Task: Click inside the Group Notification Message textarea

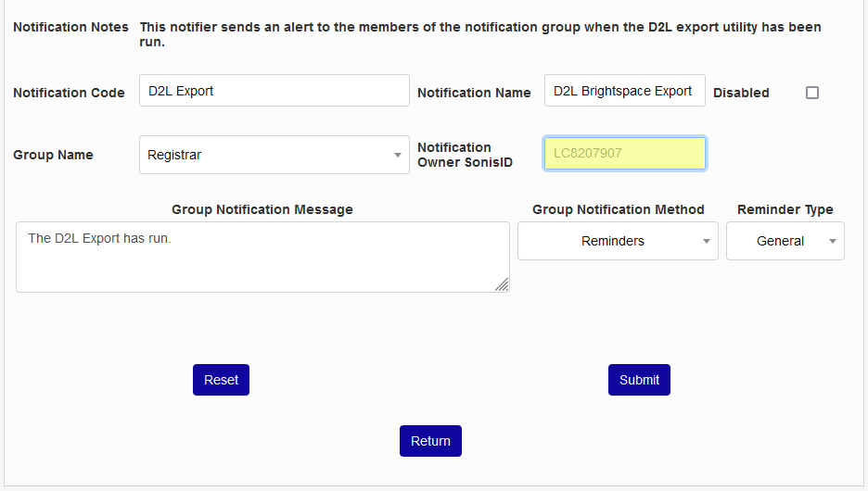Action: tap(262, 258)
